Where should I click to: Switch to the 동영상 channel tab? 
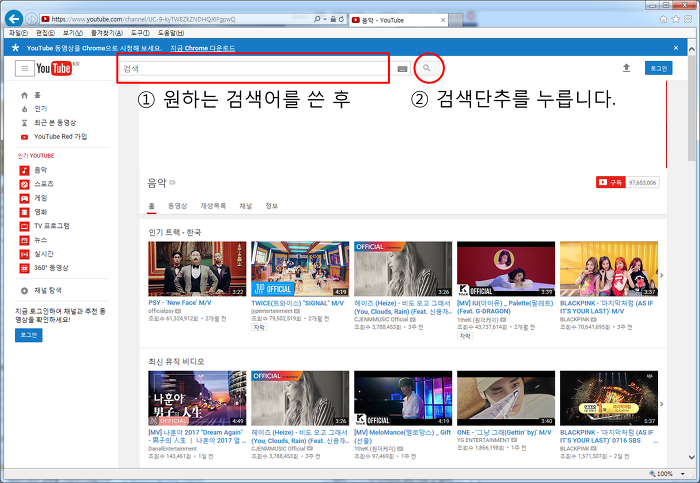(177, 205)
